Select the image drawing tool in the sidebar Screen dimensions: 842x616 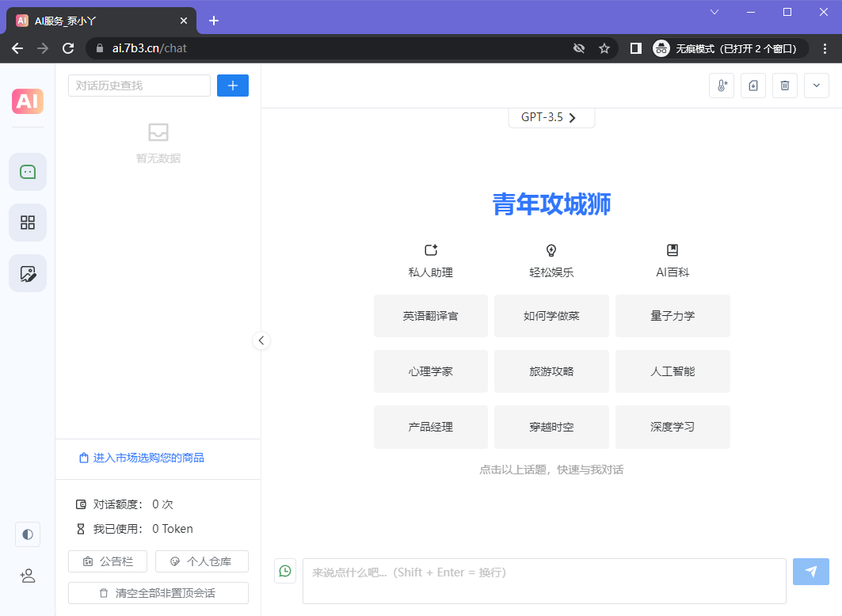click(27, 273)
